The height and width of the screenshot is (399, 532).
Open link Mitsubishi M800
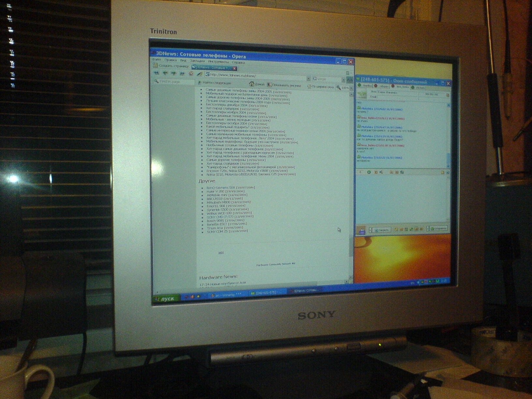tap(219, 202)
